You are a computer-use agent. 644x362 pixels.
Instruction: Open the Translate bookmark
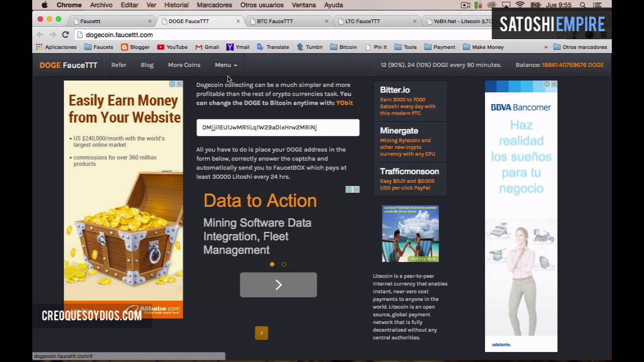click(273, 47)
